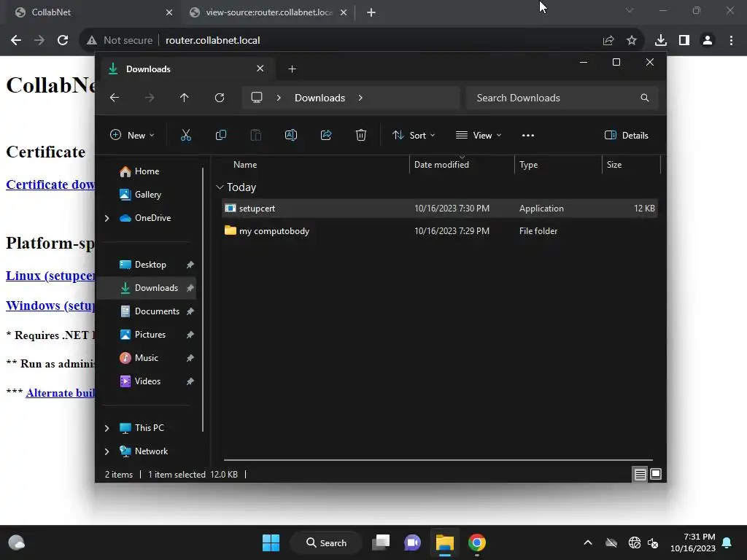Bookmark this page with the Chrome star icon
Screen dimensions: 747x560
632,41
